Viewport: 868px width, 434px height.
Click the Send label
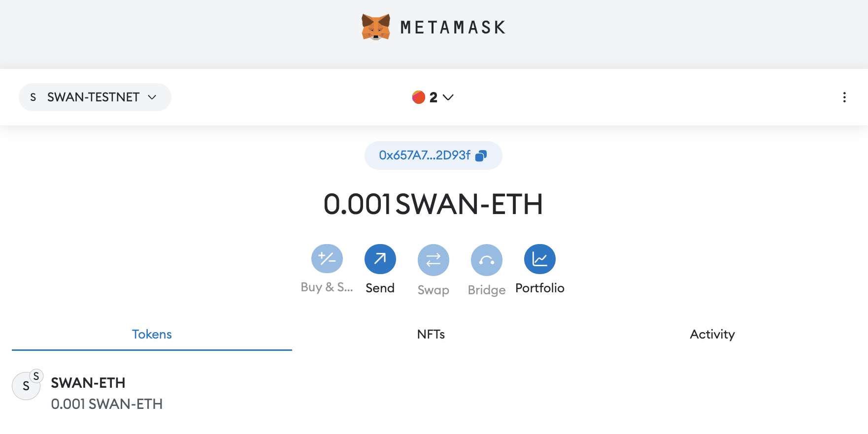tap(380, 288)
